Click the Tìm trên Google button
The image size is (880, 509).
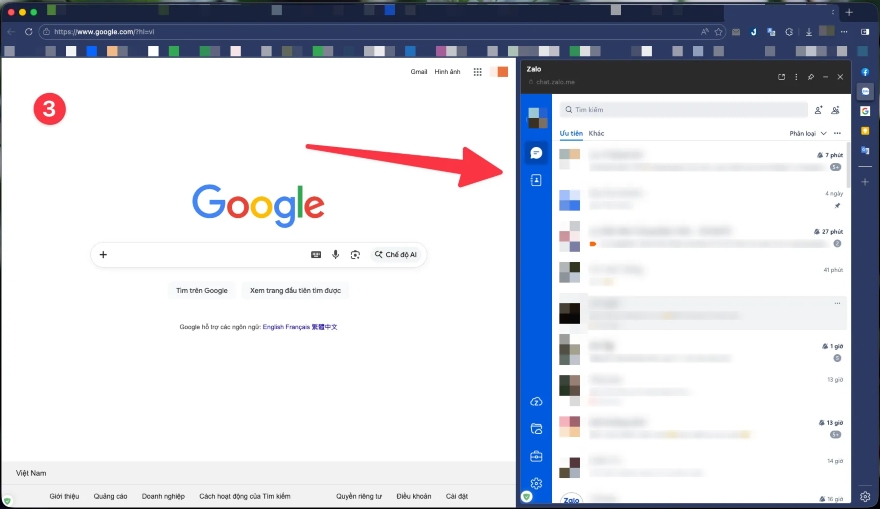(x=202, y=290)
